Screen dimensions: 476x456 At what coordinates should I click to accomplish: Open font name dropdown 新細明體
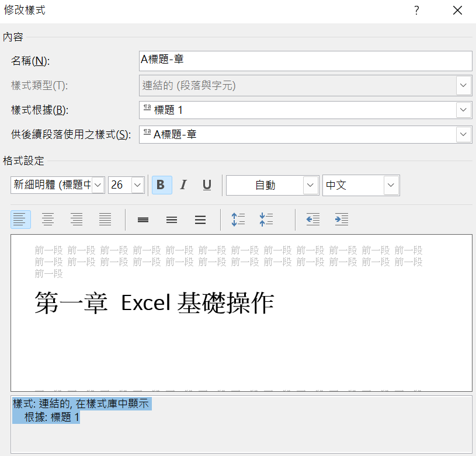98,185
